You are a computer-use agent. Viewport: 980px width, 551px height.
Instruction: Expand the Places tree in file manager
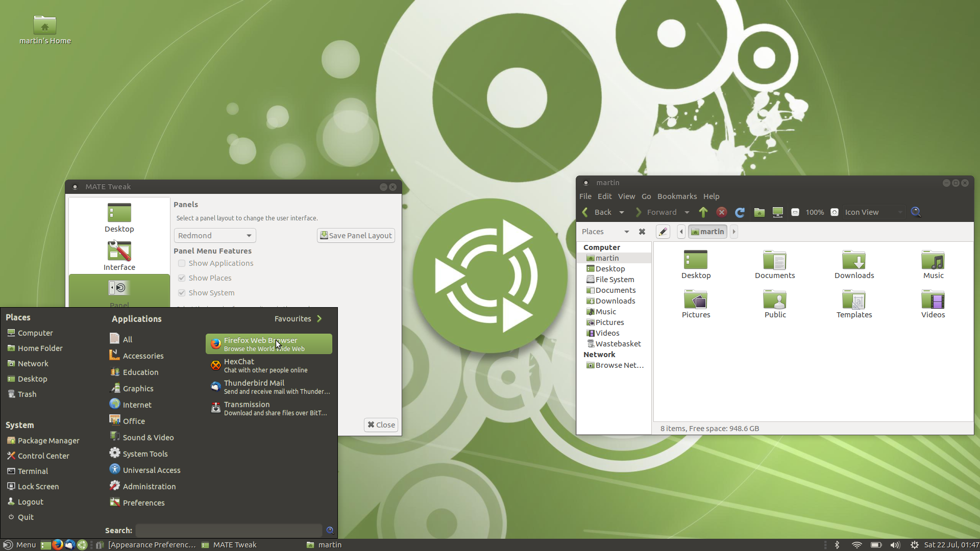coord(625,232)
